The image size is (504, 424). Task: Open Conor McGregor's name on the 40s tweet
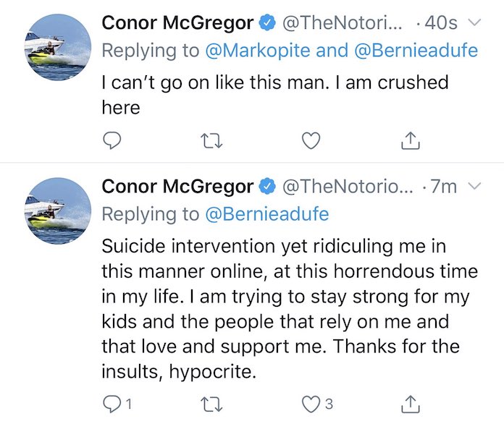click(177, 23)
